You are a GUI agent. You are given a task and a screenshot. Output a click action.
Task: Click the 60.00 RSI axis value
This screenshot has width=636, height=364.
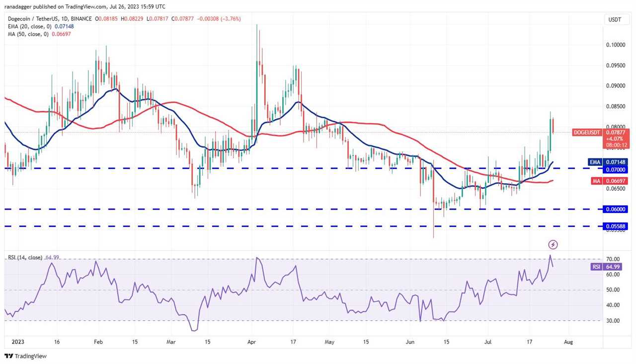pos(613,275)
